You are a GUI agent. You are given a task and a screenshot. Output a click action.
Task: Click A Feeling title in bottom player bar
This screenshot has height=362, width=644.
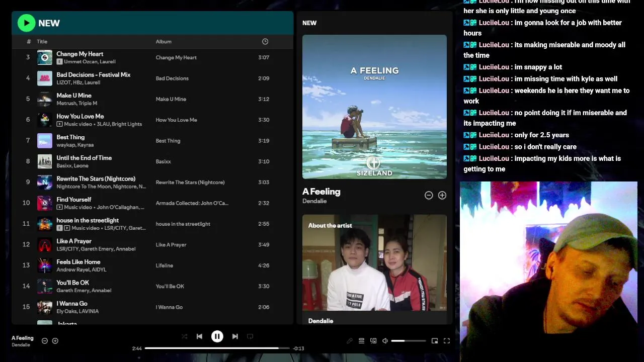point(23,338)
